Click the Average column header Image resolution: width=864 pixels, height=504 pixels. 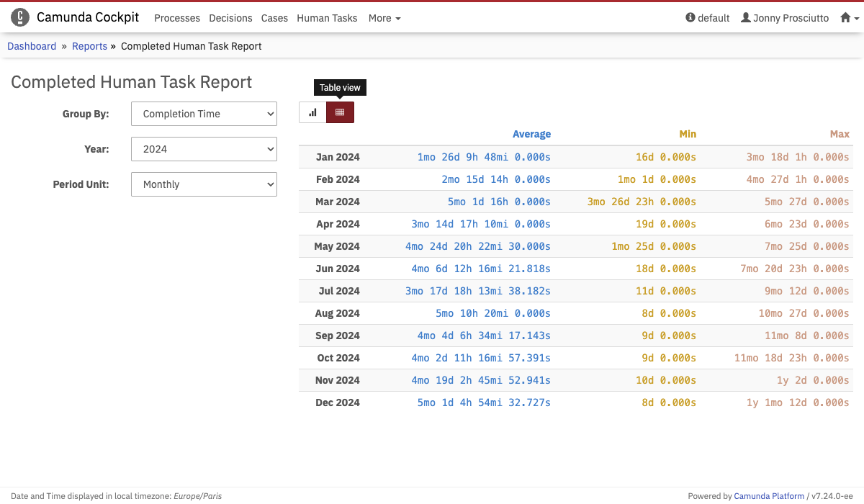[x=531, y=134]
